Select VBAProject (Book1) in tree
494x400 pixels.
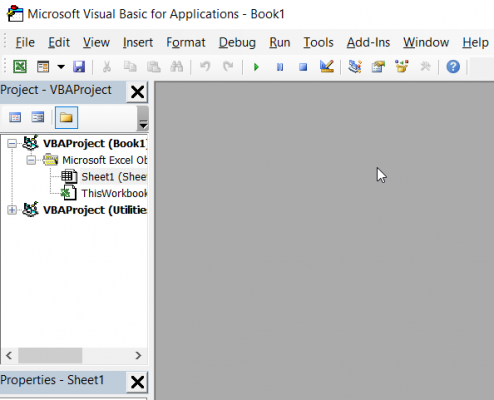[x=95, y=143]
